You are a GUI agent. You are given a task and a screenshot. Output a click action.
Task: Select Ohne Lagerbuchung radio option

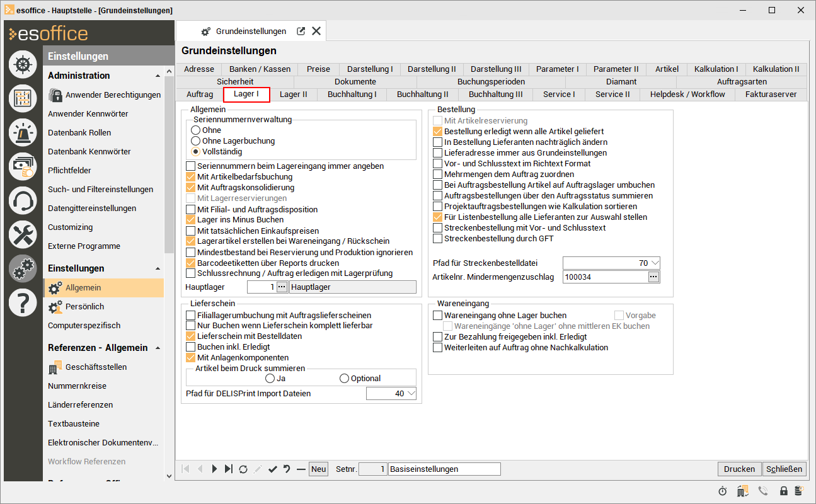[233, 141]
